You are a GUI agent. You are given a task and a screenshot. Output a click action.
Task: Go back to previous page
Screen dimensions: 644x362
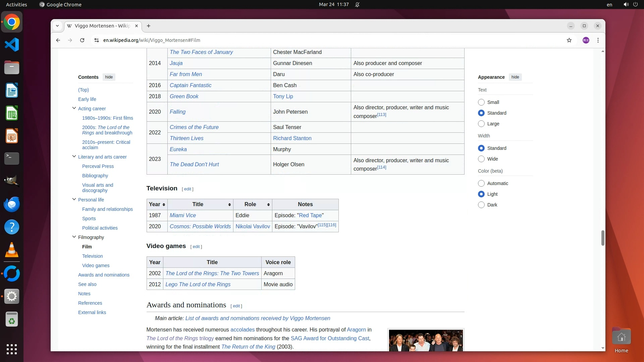coord(58,40)
